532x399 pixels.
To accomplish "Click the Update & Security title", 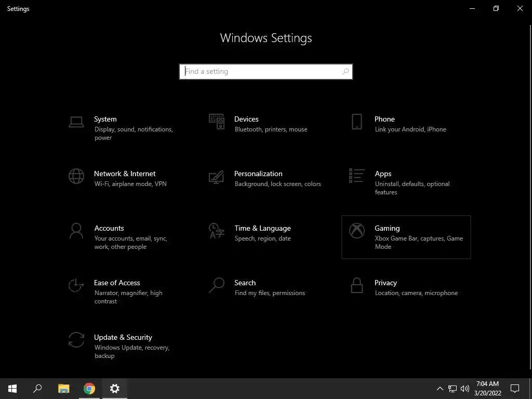I will (123, 337).
